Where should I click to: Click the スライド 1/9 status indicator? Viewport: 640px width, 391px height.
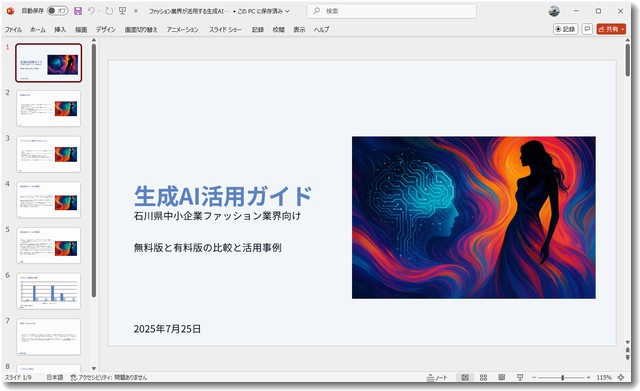(x=18, y=378)
